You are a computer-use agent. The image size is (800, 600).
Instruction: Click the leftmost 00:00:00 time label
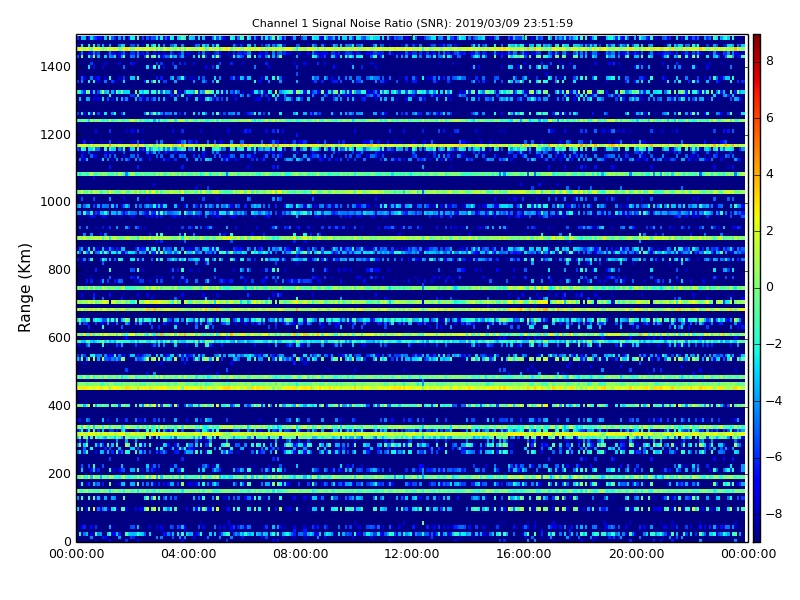(77, 554)
